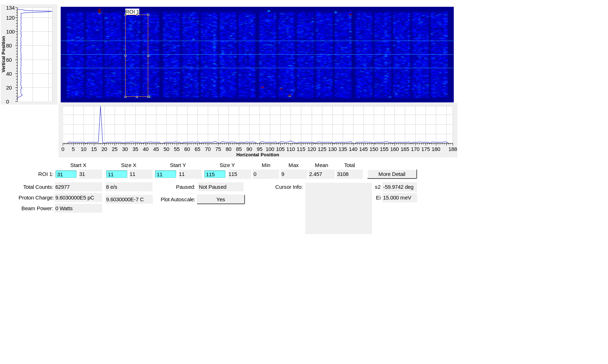Click the bottom-right ROI 1 resize handle
The width and height of the screenshot is (608, 364).
click(148, 96)
